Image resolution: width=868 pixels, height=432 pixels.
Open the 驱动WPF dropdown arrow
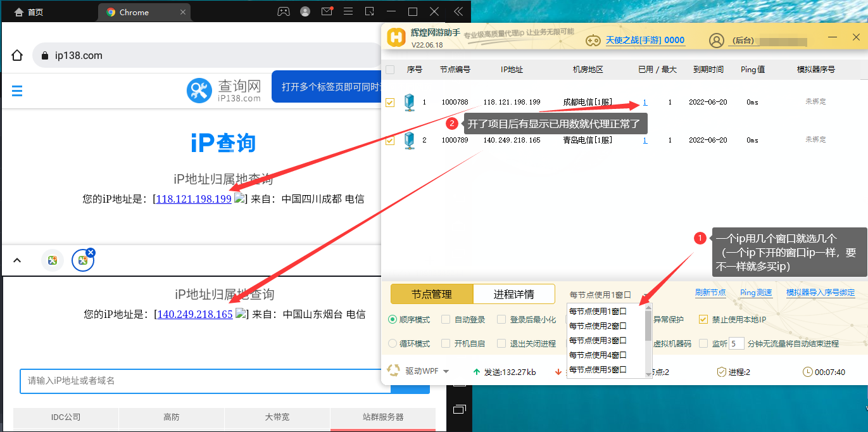click(x=446, y=372)
